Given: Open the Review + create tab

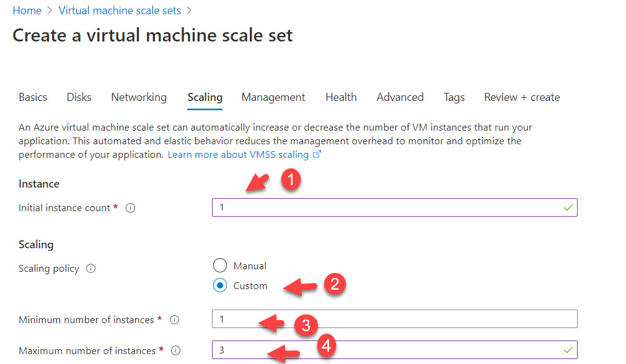Looking at the screenshot, I should pyautogui.click(x=522, y=97).
